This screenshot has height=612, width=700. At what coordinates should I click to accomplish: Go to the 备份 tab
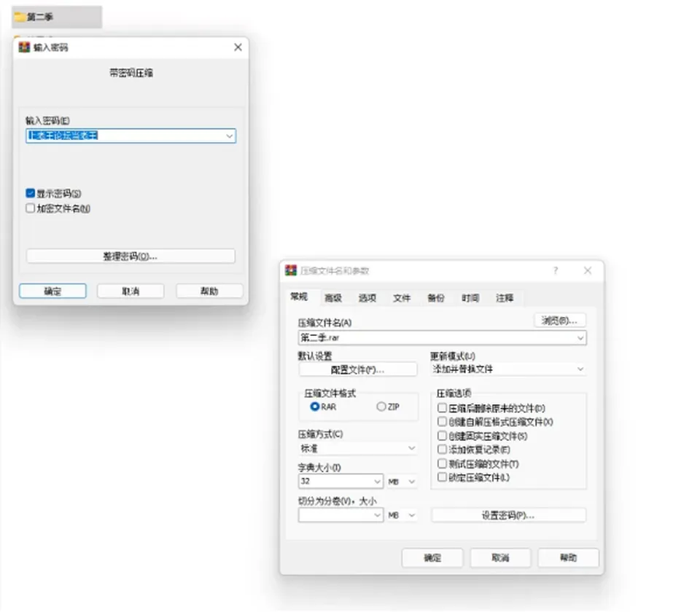pyautogui.click(x=436, y=298)
